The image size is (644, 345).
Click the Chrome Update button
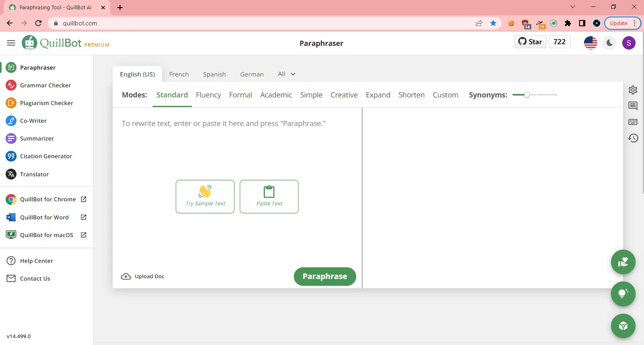[622, 23]
